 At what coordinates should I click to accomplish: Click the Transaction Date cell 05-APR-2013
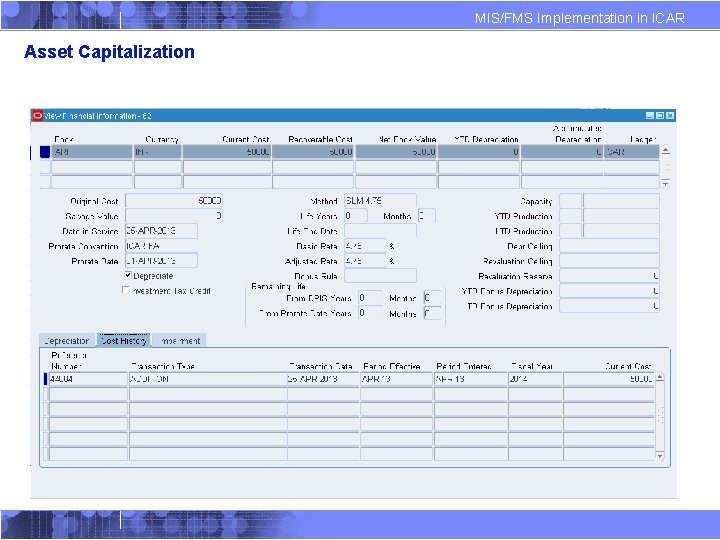323,379
